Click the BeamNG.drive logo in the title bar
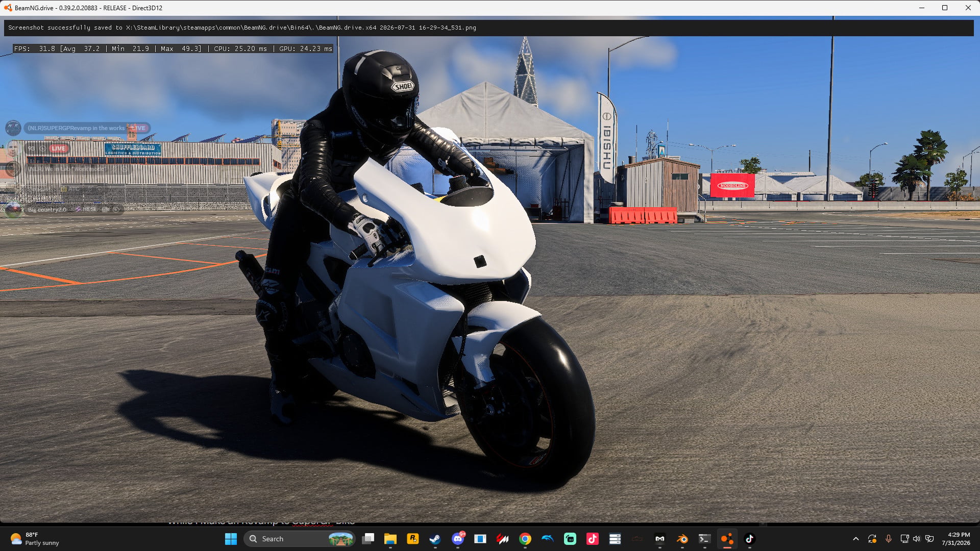Viewport: 980px width, 551px height. [x=8, y=8]
